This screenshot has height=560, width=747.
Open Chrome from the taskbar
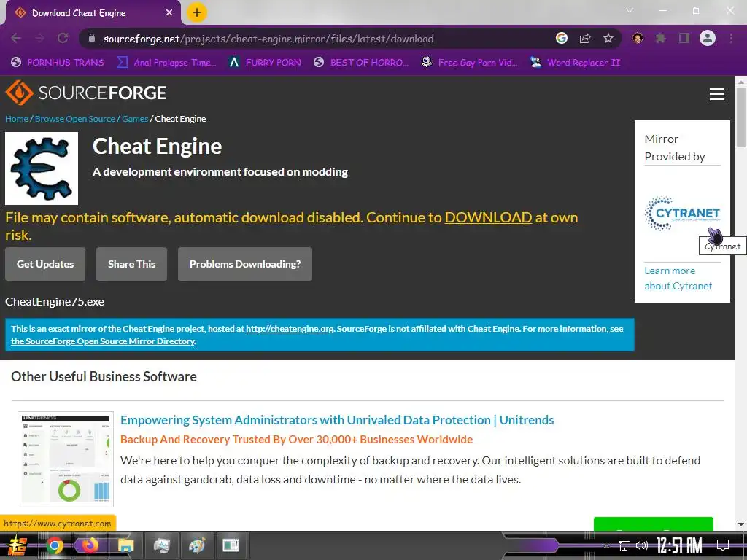pyautogui.click(x=54, y=545)
